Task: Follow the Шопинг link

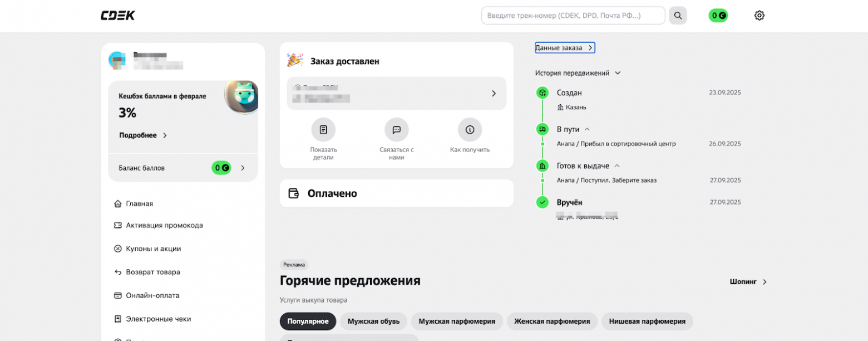Action: pyautogui.click(x=746, y=282)
